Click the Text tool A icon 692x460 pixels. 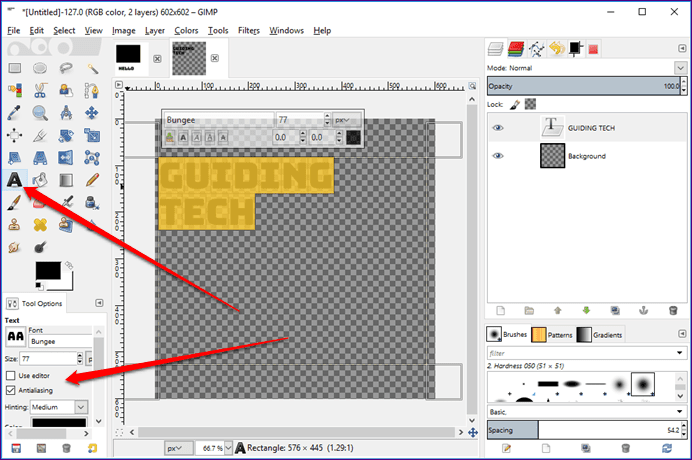(15, 180)
